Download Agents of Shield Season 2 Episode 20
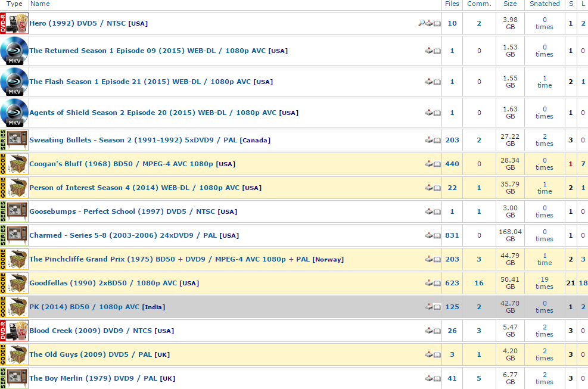The width and height of the screenshot is (588, 389). pos(429,113)
